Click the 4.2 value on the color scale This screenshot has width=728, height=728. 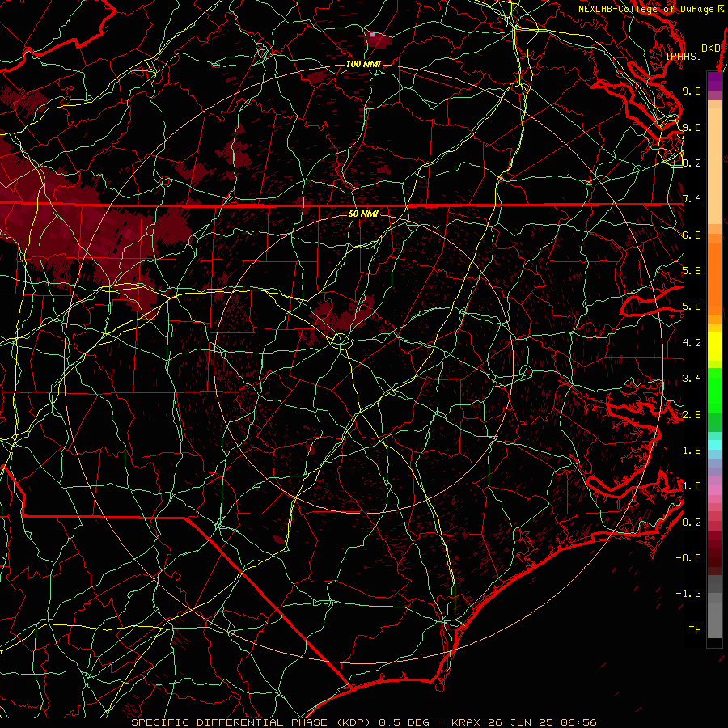click(x=692, y=343)
